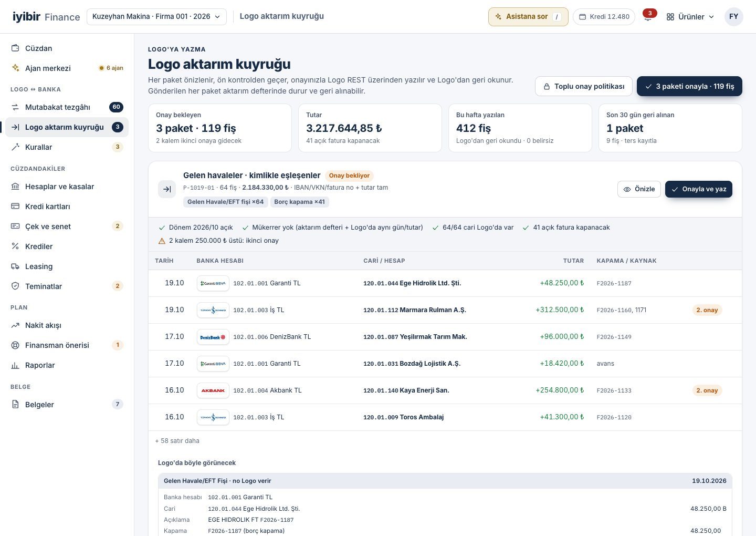Click the Mutabakat tezgâhı arrows icon
This screenshot has height=536, width=756.
tap(15, 107)
